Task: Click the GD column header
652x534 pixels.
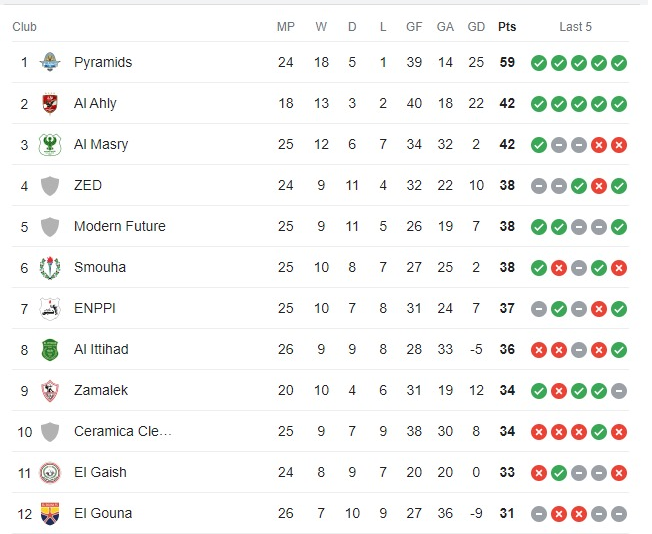Action: click(476, 27)
